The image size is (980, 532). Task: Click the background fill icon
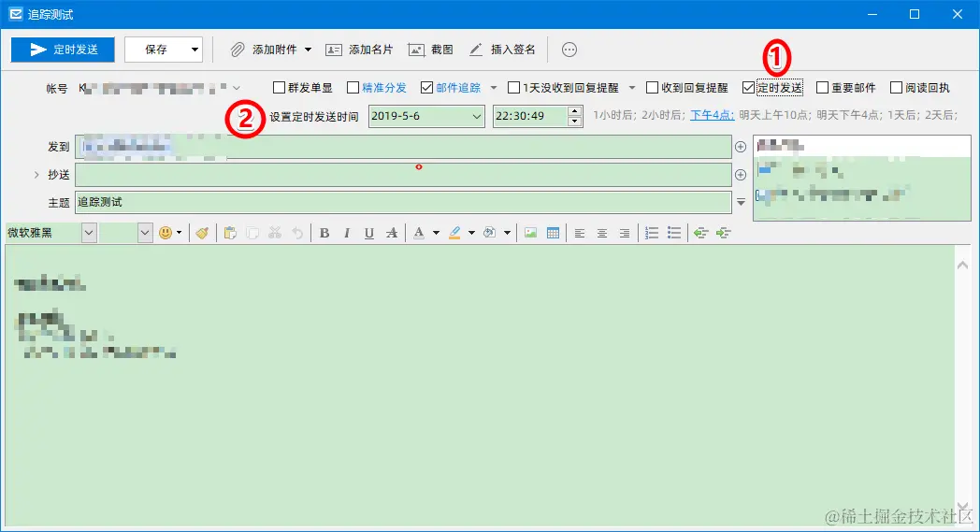(x=490, y=233)
